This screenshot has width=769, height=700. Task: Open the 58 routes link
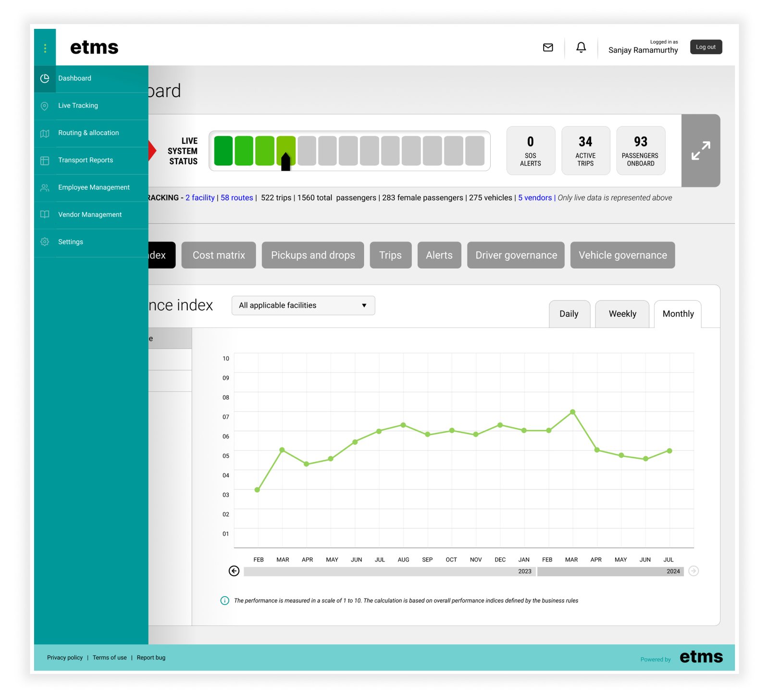click(x=236, y=198)
